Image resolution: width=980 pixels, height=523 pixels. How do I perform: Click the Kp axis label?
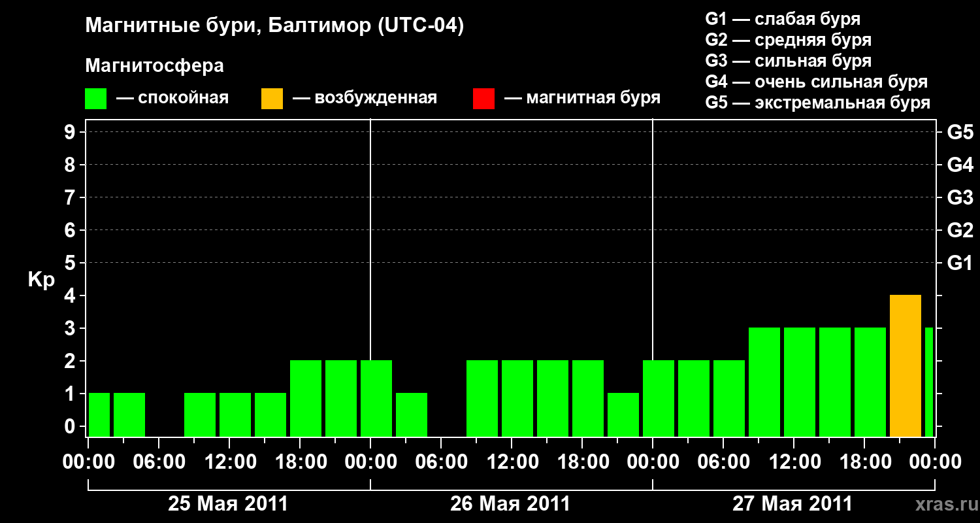click(41, 280)
